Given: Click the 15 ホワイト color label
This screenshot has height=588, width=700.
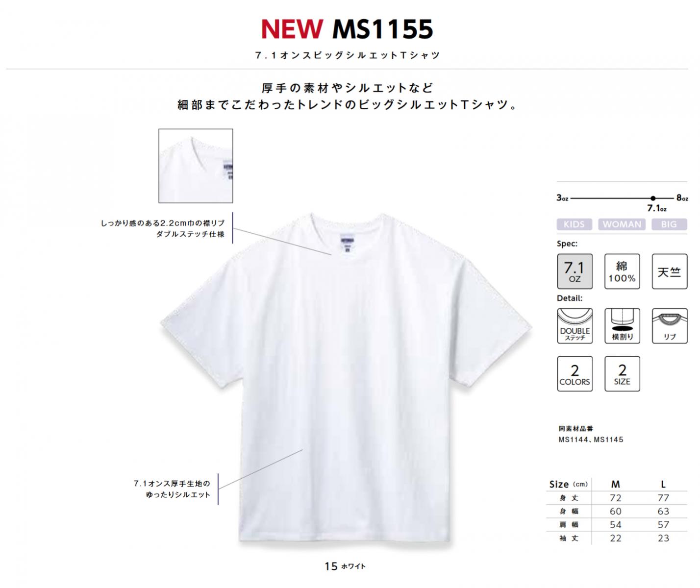Looking at the screenshot, I should [x=345, y=566].
